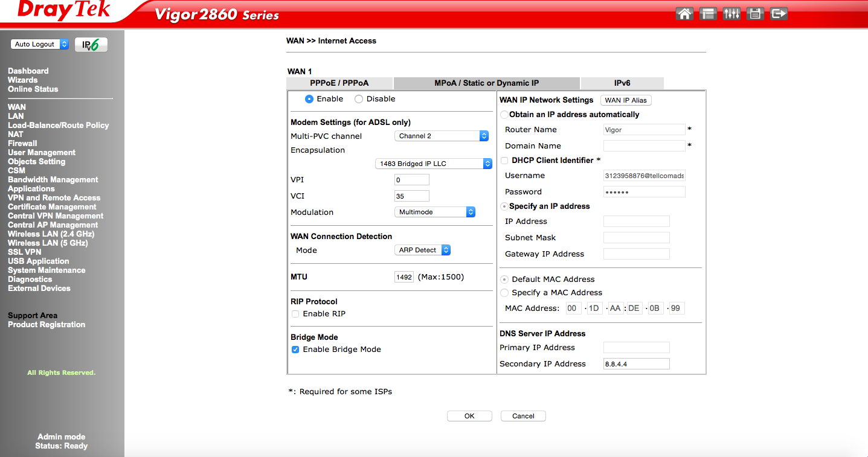Open the Modulation Multimode dropdown
This screenshot has width=868, height=457.
[x=434, y=213]
